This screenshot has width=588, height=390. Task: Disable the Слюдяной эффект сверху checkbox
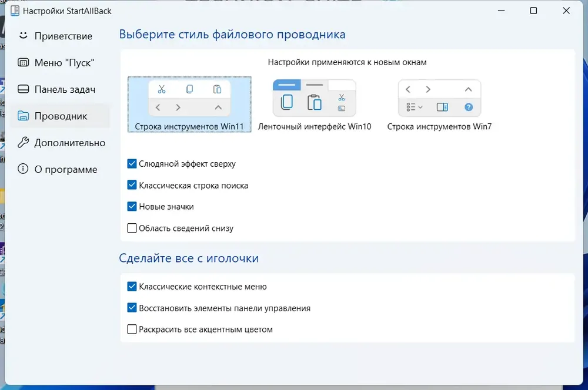tap(132, 164)
